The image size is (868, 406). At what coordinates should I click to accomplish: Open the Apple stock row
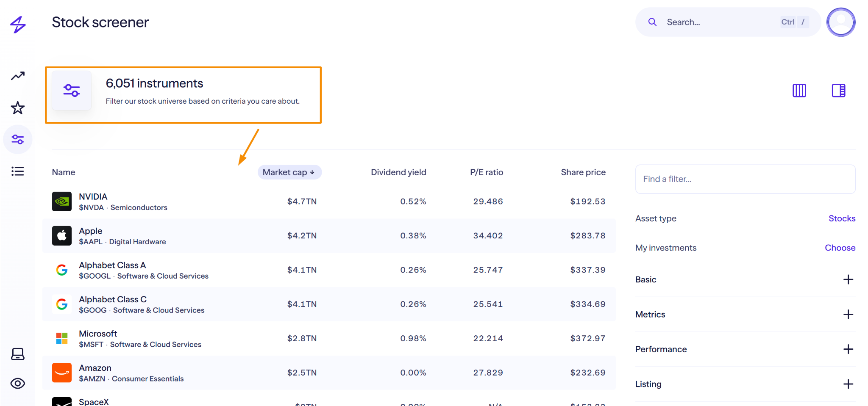pyautogui.click(x=329, y=236)
